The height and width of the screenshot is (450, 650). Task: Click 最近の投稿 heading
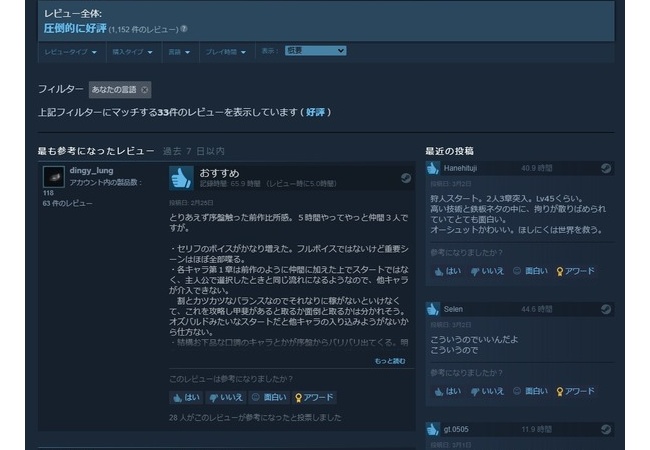pyautogui.click(x=449, y=151)
